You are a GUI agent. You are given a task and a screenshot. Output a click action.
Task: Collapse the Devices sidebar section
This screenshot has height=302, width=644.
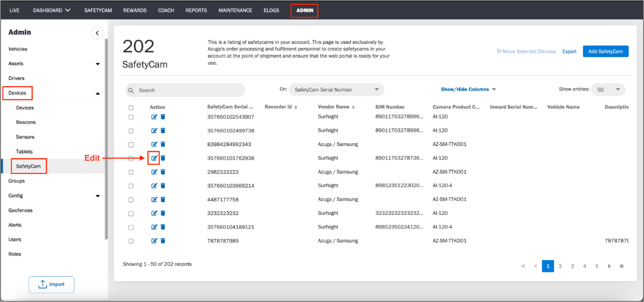click(x=98, y=93)
